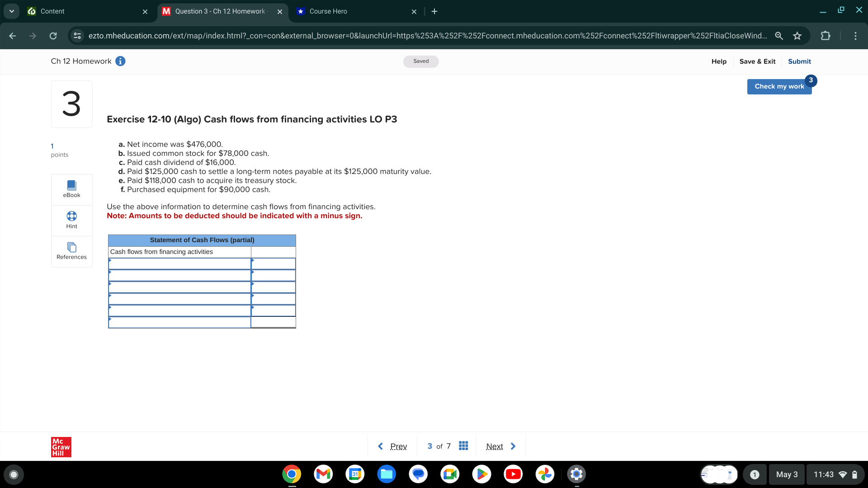Submit the homework assignment

coord(799,61)
